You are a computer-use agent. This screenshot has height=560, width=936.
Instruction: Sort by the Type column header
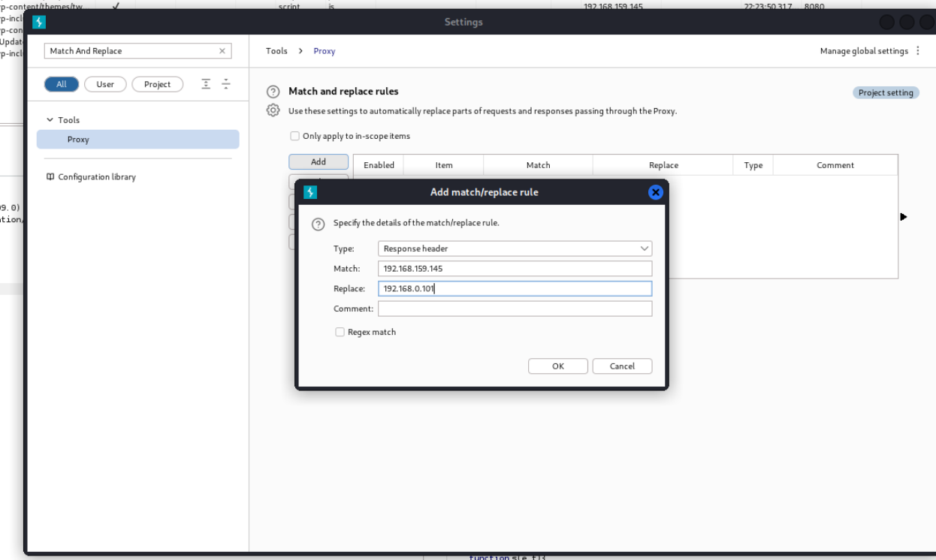(x=753, y=165)
